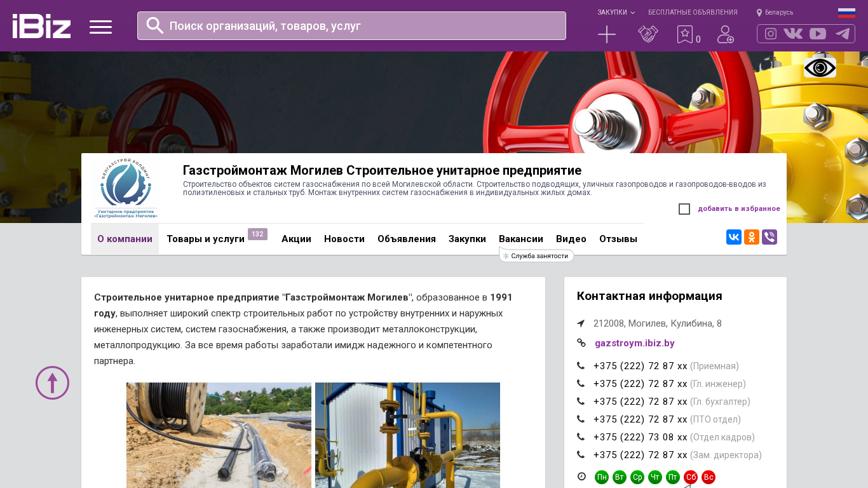Viewport: 868px width, 488px height.
Task: Click 'Бесплатные объявления' link
Action: tap(693, 12)
